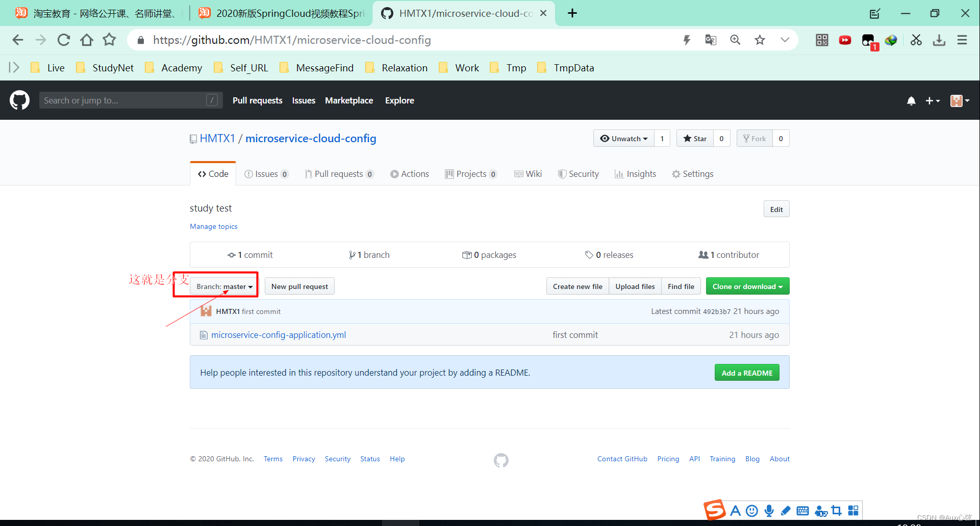This screenshot has height=526, width=980.
Task: Open microservice-config-application.yml file
Action: pyautogui.click(x=279, y=334)
